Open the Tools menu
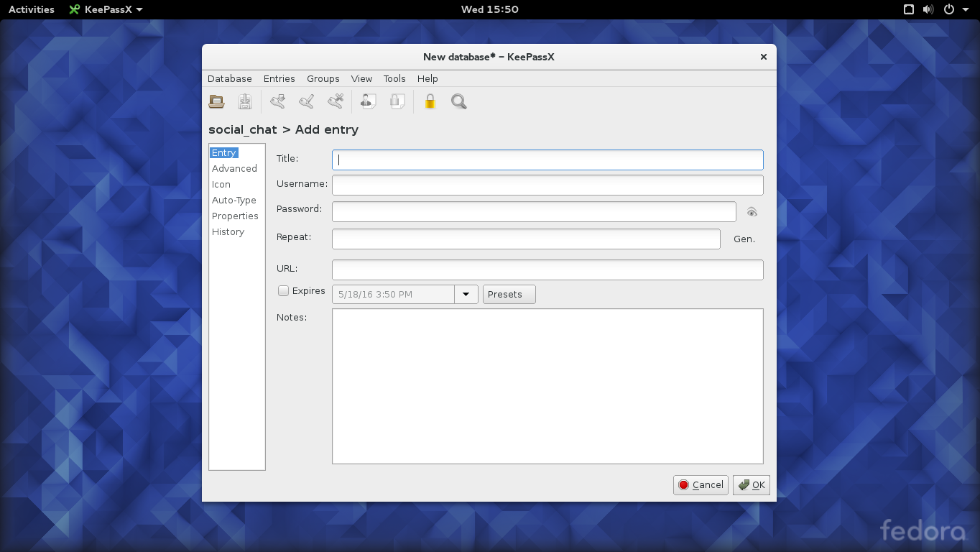 pos(394,79)
